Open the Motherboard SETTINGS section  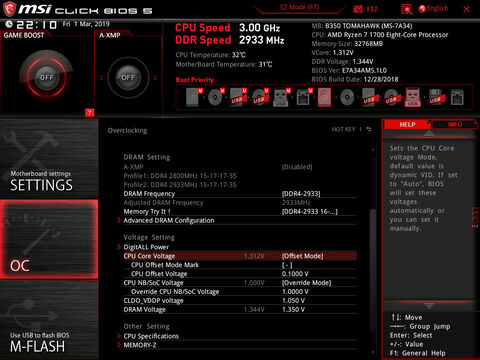[x=49, y=159]
